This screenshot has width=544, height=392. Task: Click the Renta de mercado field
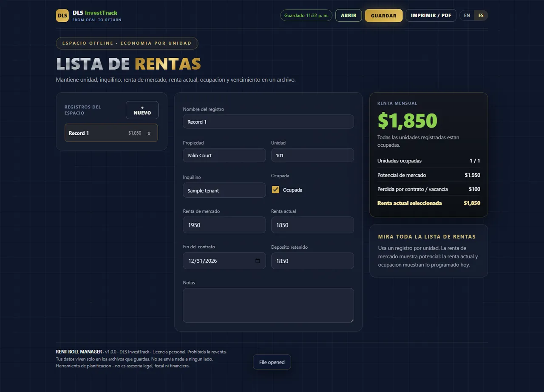coord(224,225)
